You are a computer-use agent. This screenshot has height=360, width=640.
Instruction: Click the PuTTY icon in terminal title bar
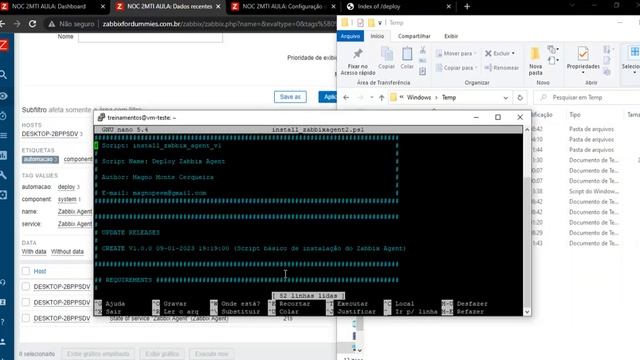(x=101, y=118)
